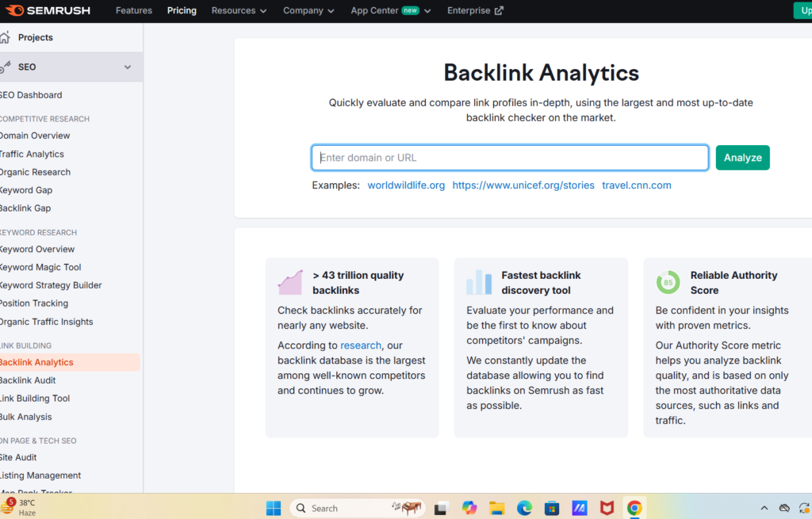This screenshot has height=519, width=812.
Task: Click the 'Reliable Authority Score' card title
Action: tap(733, 283)
